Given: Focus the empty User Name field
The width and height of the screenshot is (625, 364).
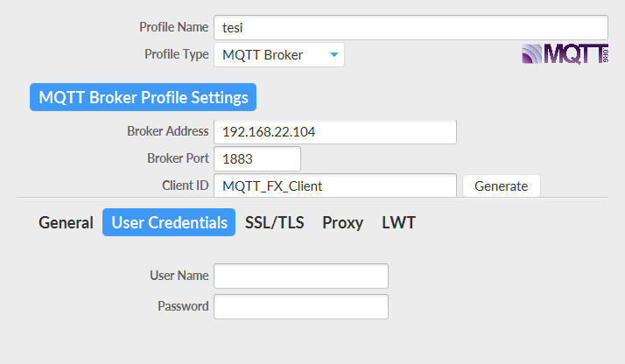Looking at the screenshot, I should point(301,276).
